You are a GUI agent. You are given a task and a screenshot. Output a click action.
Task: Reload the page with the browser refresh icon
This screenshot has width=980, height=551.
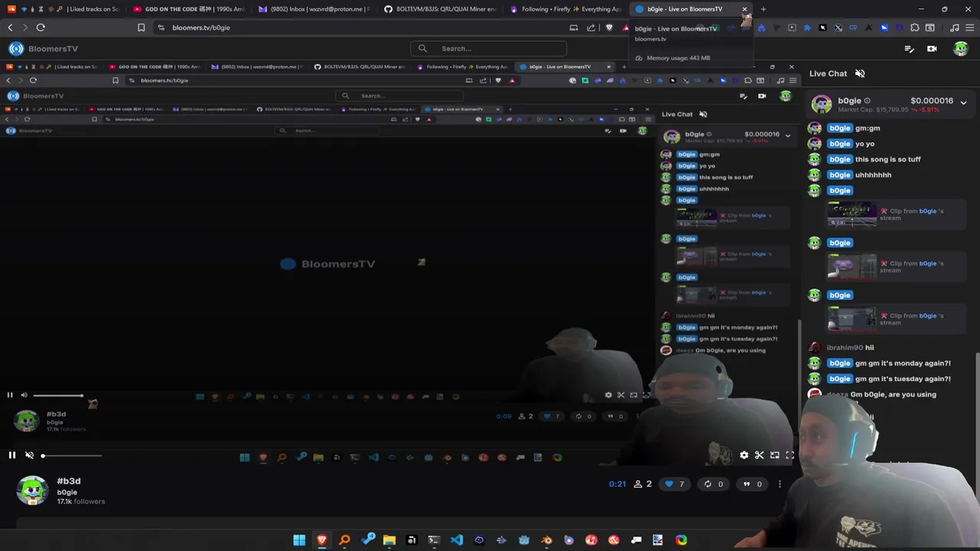41,28
